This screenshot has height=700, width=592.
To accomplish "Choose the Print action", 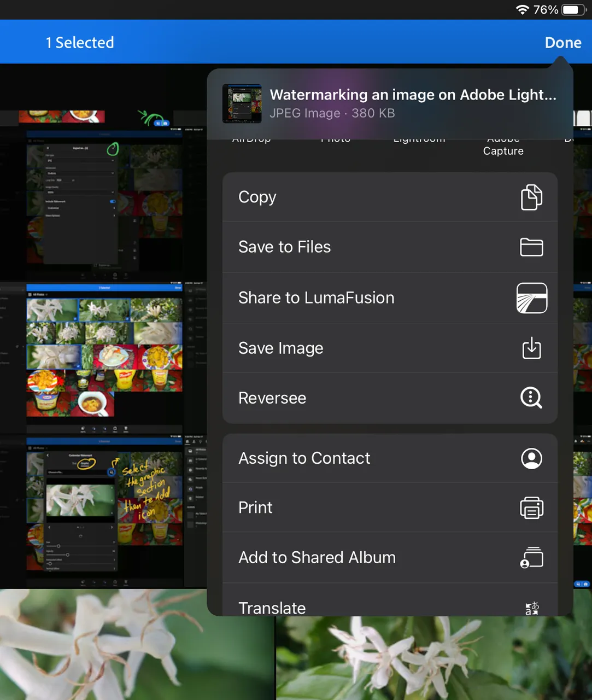I will (390, 508).
